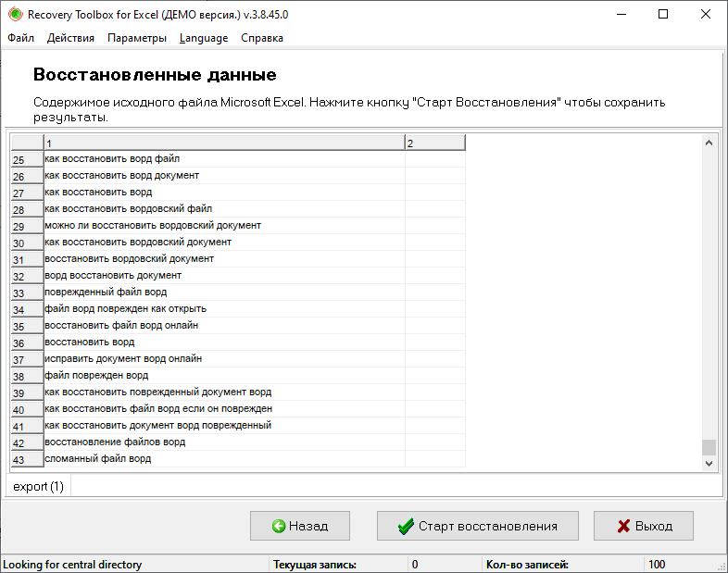This screenshot has width=728, height=573.
Task: Select cell 'исправить документ ворд онлайн'
Action: pyautogui.click(x=224, y=358)
